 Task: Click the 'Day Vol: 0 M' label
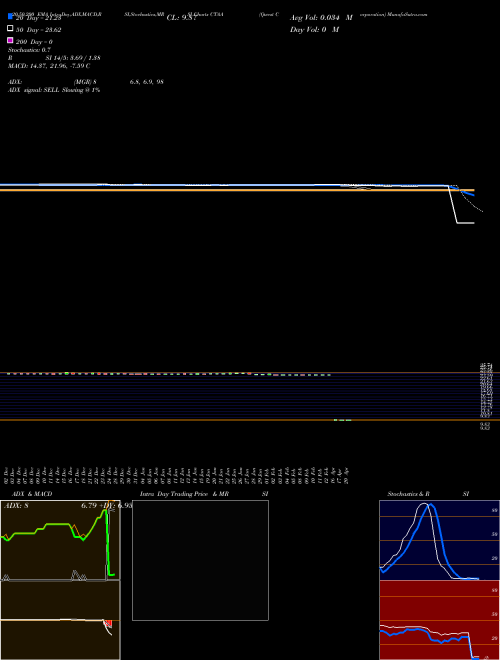314,29
